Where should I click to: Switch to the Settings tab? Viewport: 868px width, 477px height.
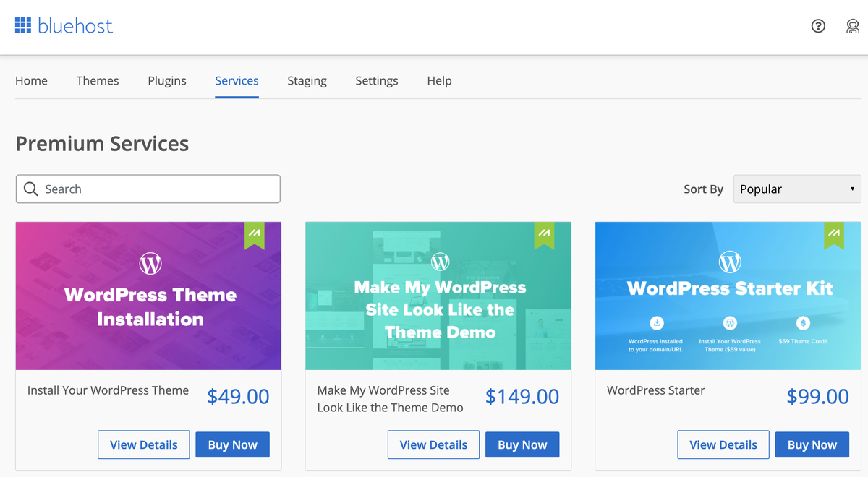tap(377, 80)
